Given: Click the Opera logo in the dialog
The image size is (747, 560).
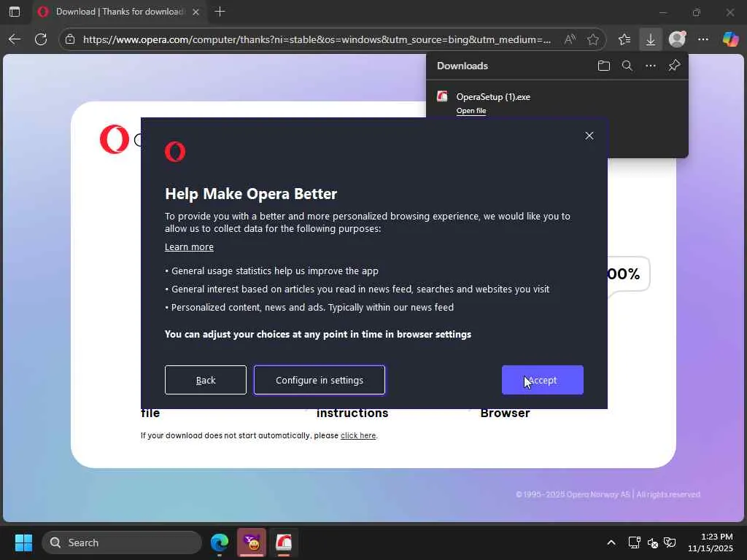Looking at the screenshot, I should point(175,152).
